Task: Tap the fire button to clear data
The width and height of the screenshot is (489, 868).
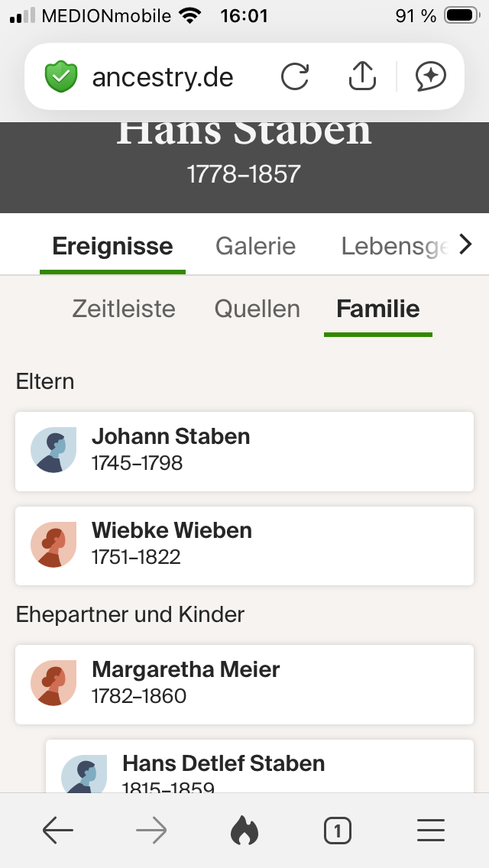Action: coord(244,831)
